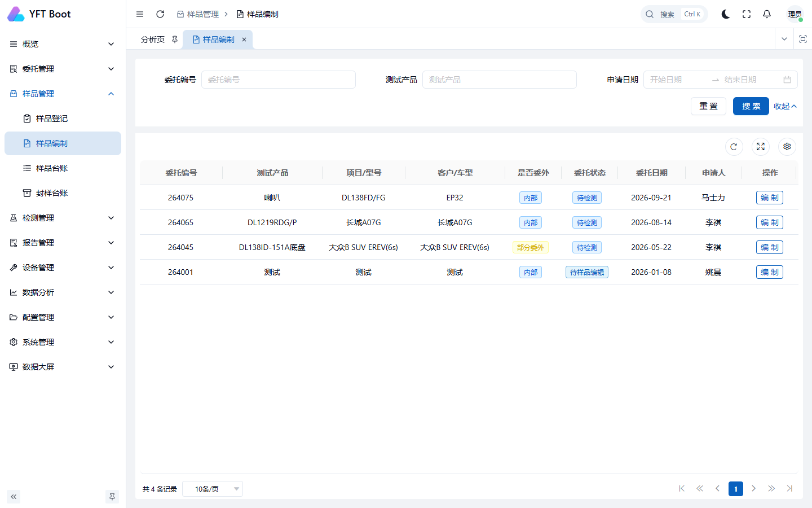Open 封样台账 in the sidebar
The image size is (812, 508).
click(x=63, y=193)
